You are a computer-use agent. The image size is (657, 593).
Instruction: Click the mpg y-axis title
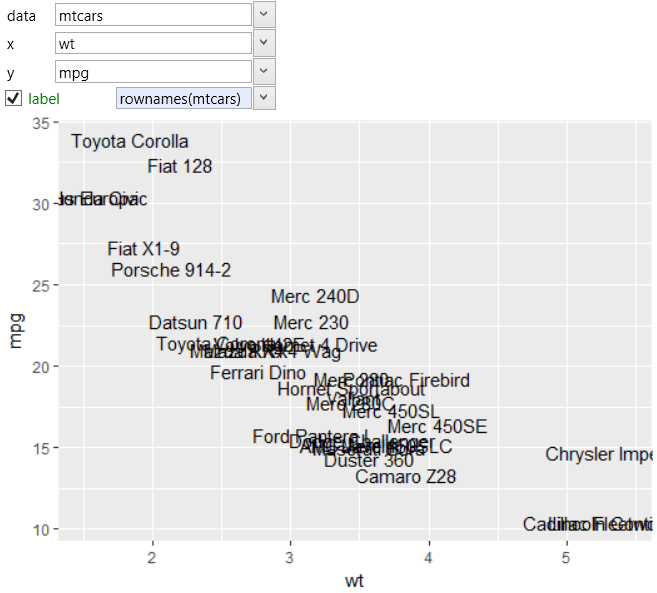coord(16,331)
